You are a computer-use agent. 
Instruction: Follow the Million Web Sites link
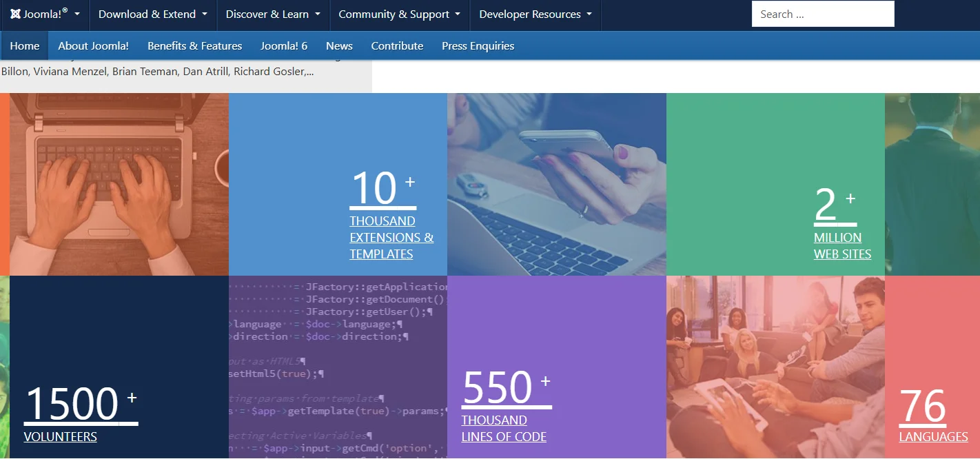[843, 245]
